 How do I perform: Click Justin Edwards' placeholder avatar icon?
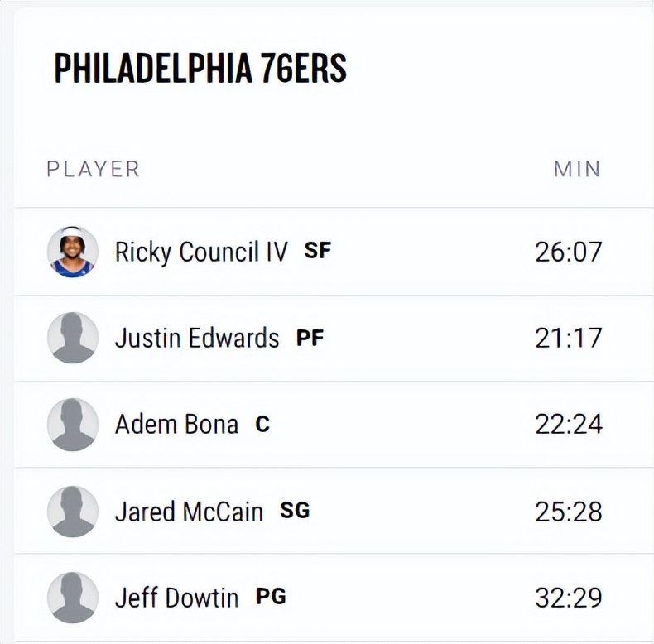pos(73,338)
